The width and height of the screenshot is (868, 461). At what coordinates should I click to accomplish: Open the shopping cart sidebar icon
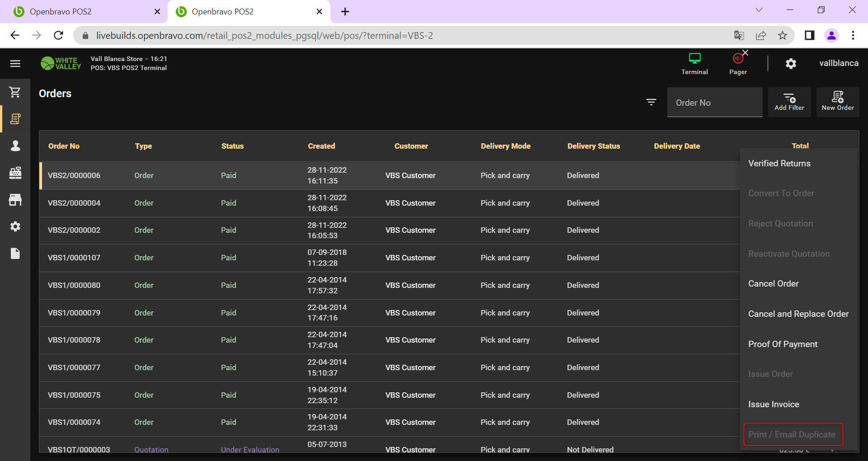tap(15, 92)
